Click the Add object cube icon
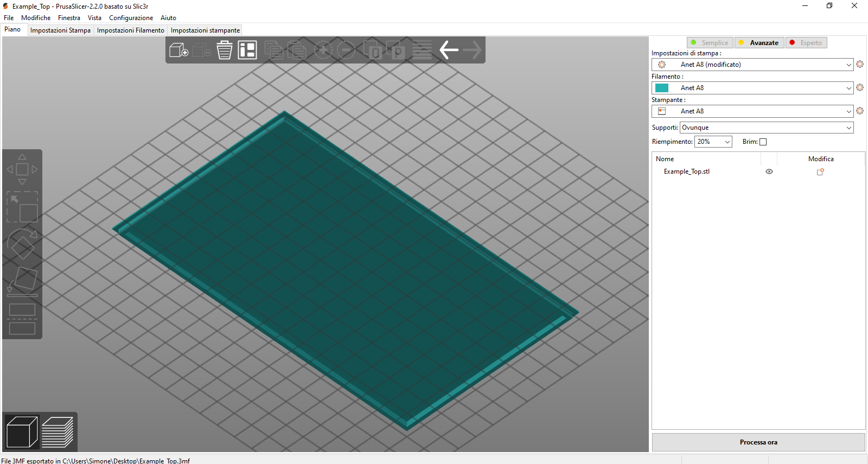Screen dimensions: 868x464 (x=178, y=50)
